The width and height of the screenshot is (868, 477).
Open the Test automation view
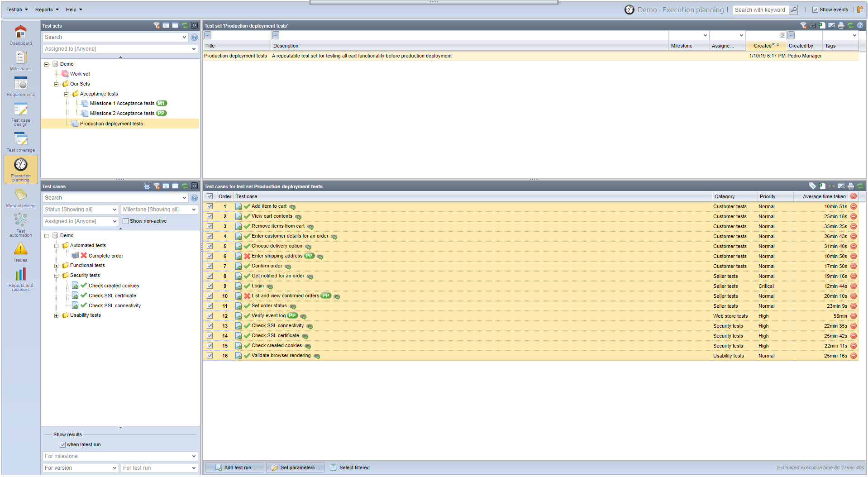point(21,225)
